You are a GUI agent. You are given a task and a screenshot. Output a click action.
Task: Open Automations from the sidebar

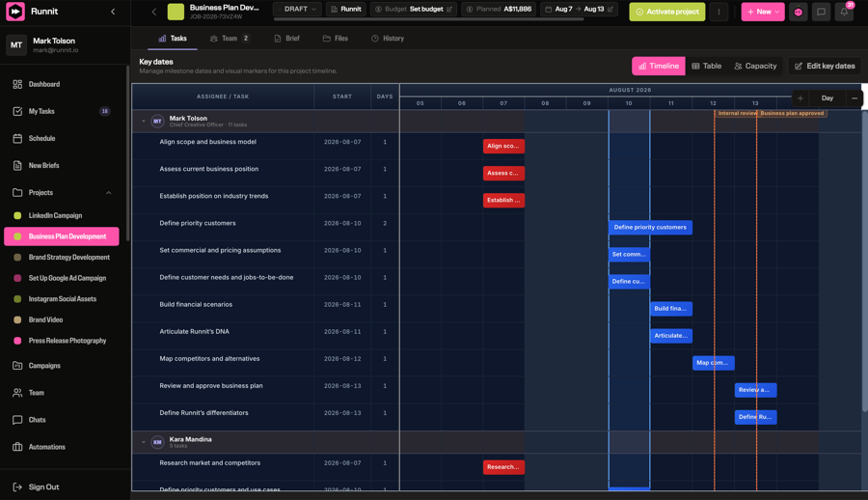(47, 447)
